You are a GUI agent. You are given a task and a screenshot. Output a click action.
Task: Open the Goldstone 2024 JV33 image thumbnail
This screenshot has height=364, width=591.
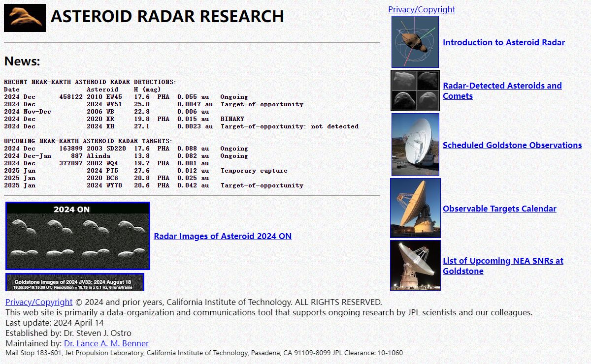click(x=75, y=282)
